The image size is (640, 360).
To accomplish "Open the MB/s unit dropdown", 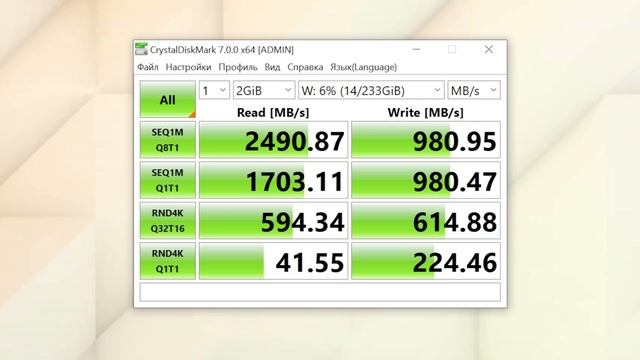I will pos(474,90).
